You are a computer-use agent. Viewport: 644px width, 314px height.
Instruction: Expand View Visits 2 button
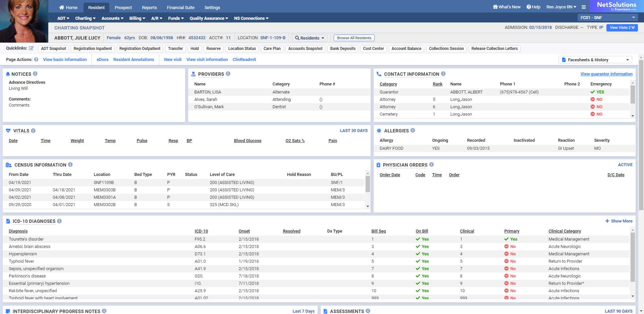pyautogui.click(x=622, y=27)
